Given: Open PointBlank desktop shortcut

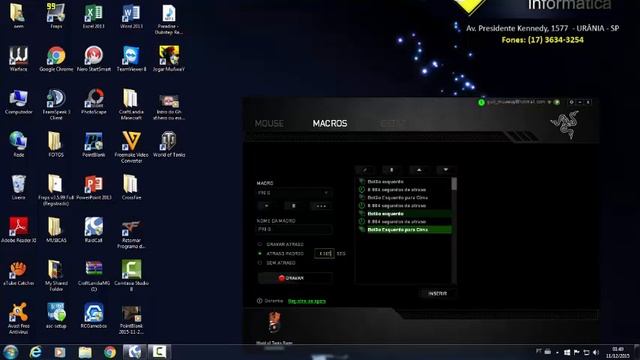Looking at the screenshot, I should (x=93, y=144).
